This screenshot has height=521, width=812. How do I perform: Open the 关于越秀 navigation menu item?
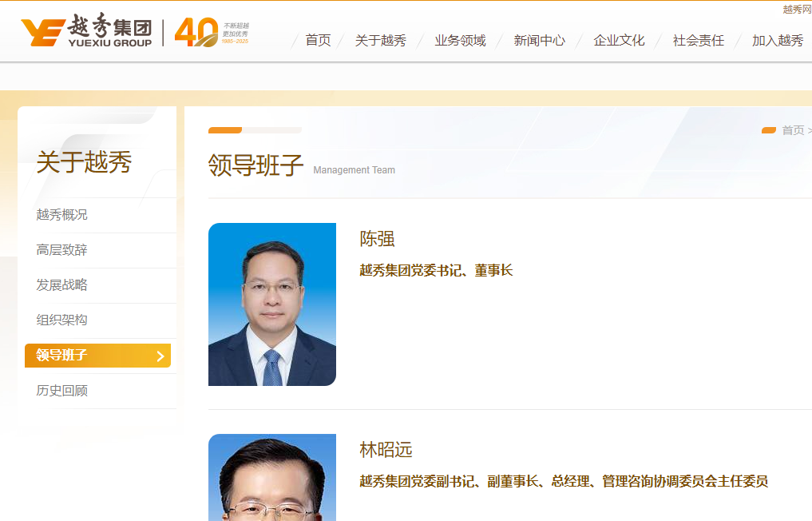(381, 41)
